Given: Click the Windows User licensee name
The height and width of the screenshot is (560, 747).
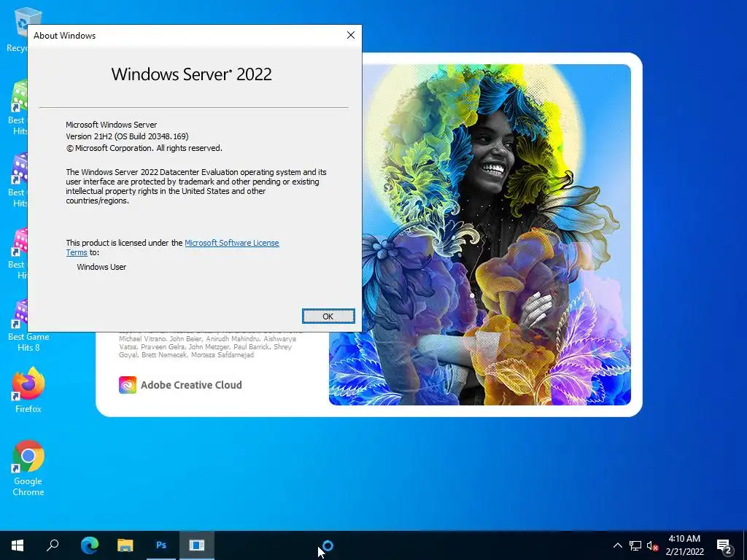Looking at the screenshot, I should tap(101, 267).
